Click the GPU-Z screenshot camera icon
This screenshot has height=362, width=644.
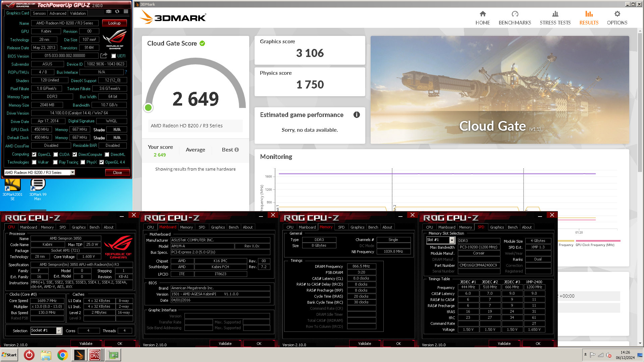[109, 11]
